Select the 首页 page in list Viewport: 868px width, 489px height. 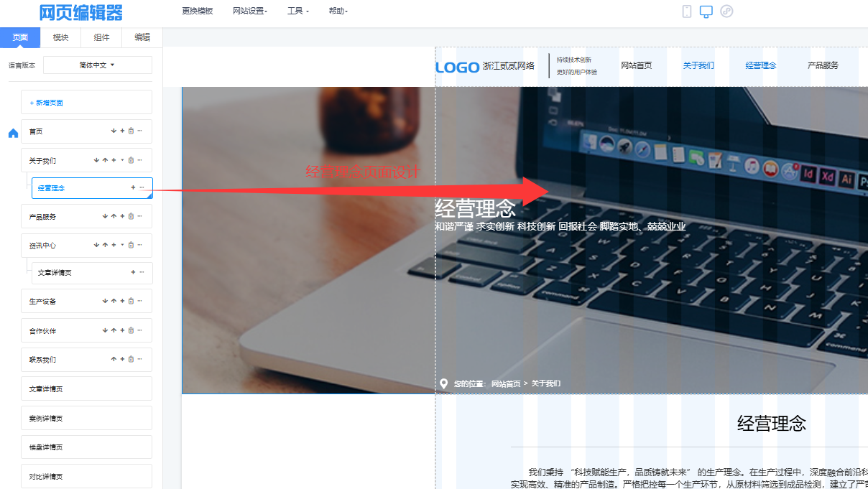pyautogui.click(x=86, y=131)
